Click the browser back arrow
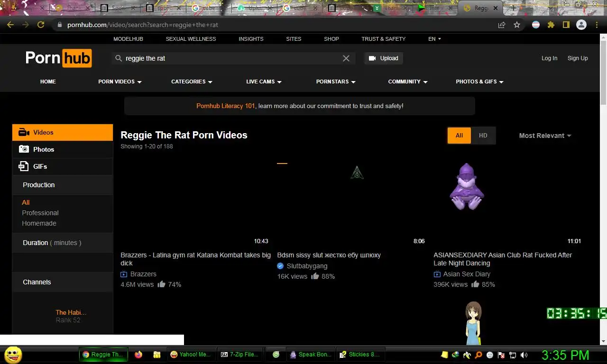Viewport: 607px width, 364px height. point(10,25)
